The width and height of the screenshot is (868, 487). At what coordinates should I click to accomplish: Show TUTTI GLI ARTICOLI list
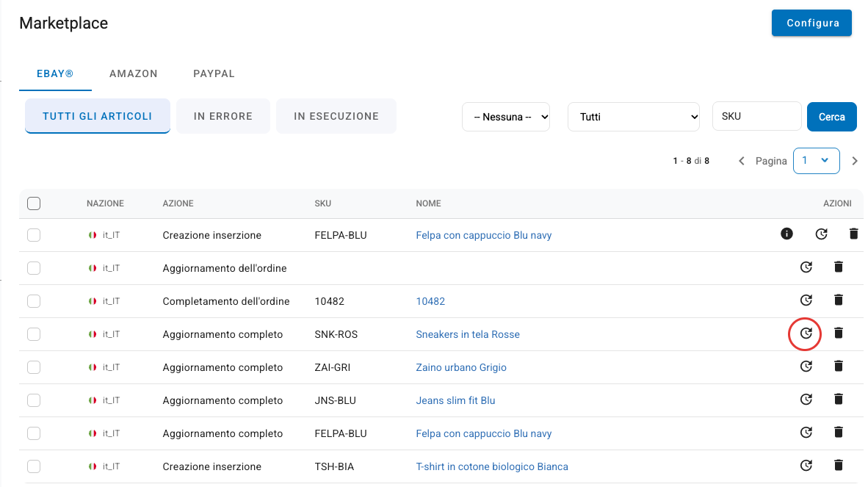point(98,116)
